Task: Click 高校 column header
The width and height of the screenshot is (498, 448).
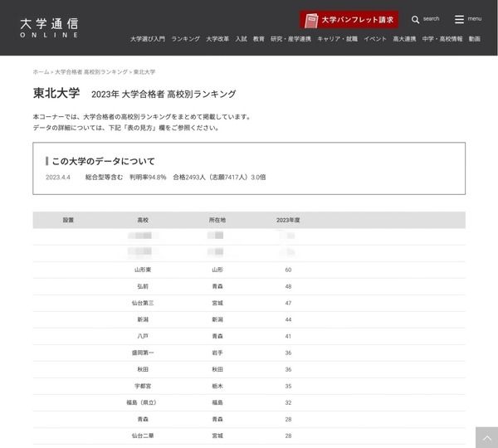Action: tap(143, 220)
